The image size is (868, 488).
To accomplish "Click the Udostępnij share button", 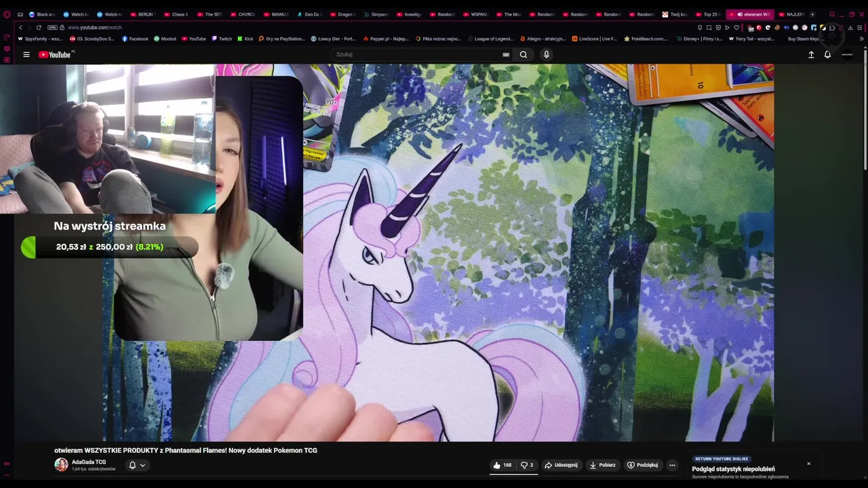I will coord(561,465).
